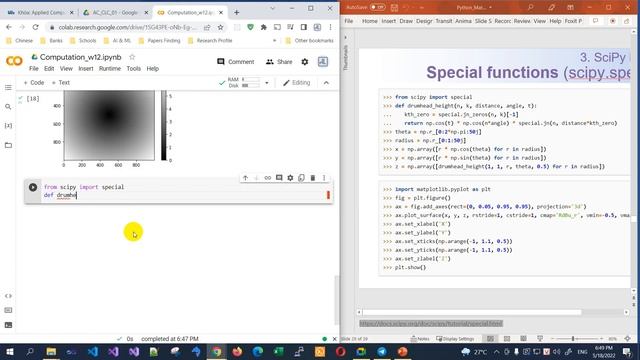Open command palette icon in sidebar
This screenshot has width=640, height=360.
click(x=8, y=310)
